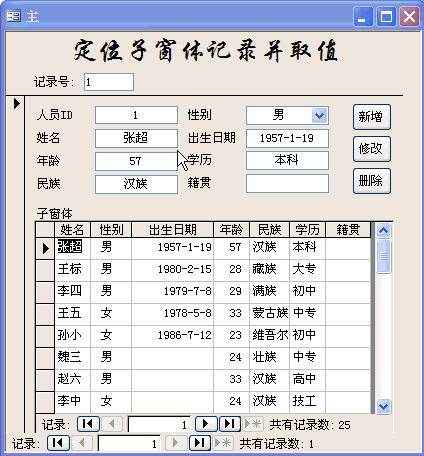This screenshot has height=456, width=424.
Task: Click the subform vertical scrollbar thumb
Action: (383, 256)
